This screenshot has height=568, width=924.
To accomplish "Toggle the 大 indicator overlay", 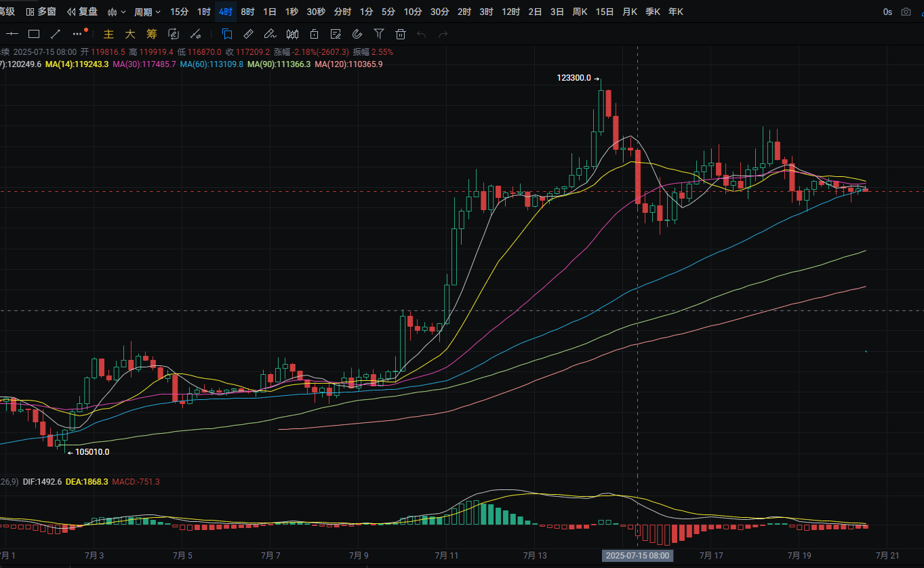I will pyautogui.click(x=130, y=34).
